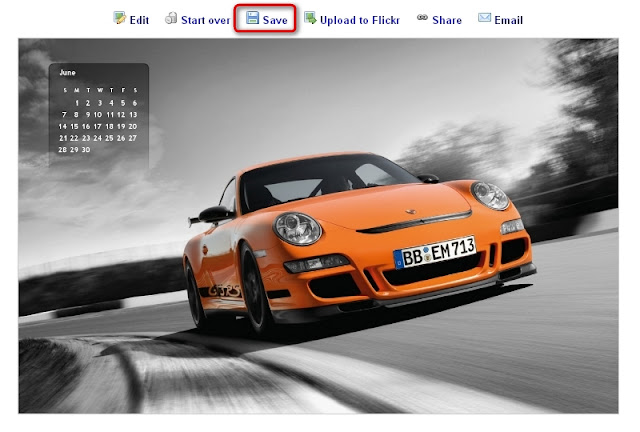Click day 6 in the calendar

pos(135,103)
